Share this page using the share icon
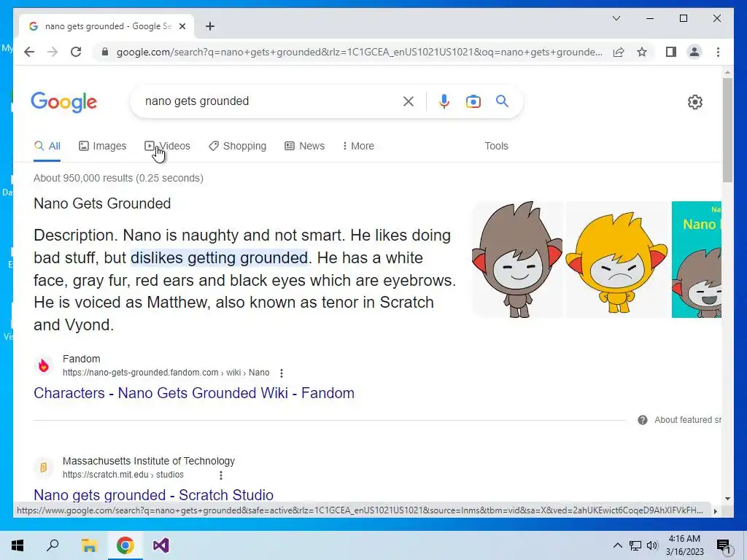 (619, 52)
